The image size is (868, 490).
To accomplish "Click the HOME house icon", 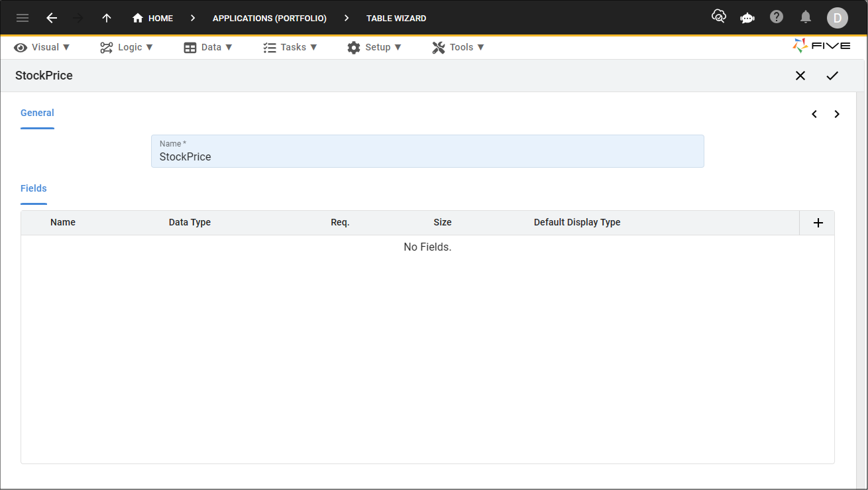I will (x=138, y=18).
